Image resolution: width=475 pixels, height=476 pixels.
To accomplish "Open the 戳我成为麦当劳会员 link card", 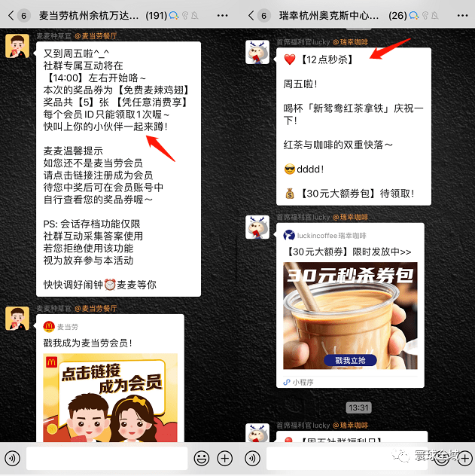I will tap(110, 378).
